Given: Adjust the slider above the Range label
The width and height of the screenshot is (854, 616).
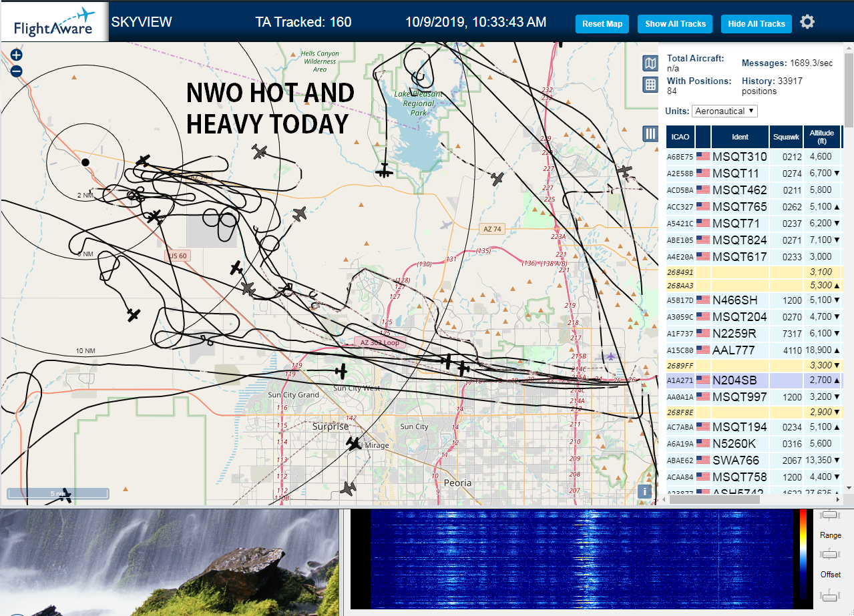Looking at the screenshot, I should (830, 515).
